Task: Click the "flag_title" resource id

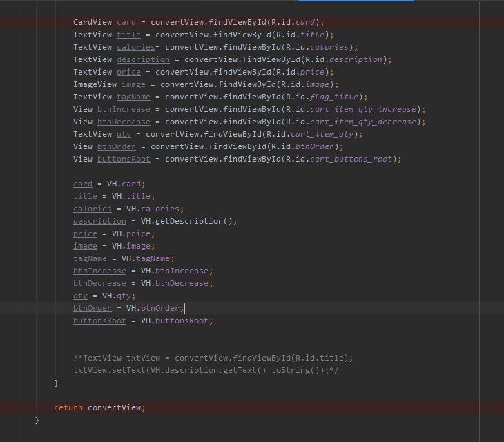Action: (334, 97)
